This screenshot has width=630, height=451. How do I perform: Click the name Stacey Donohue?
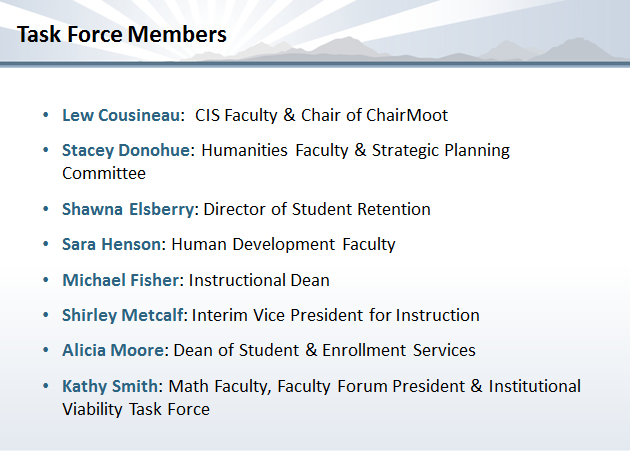[125, 151]
